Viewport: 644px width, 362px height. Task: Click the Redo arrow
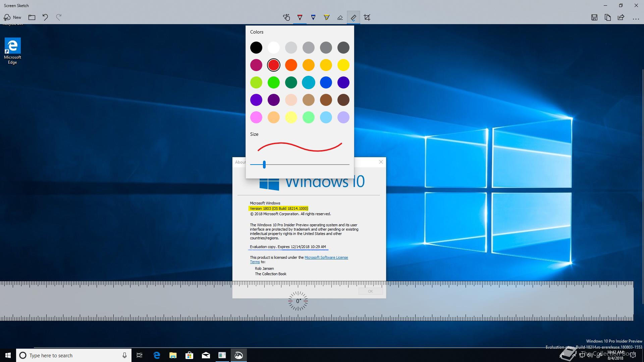coord(59,17)
